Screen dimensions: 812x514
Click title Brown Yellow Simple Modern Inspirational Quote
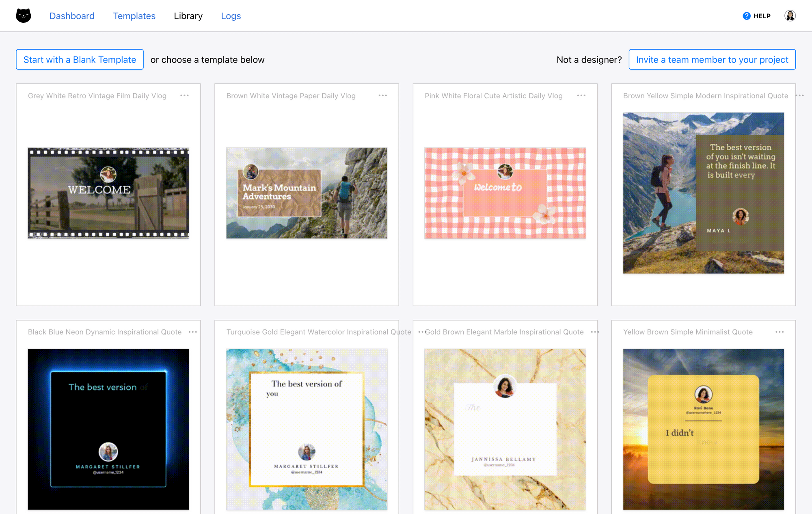point(705,95)
